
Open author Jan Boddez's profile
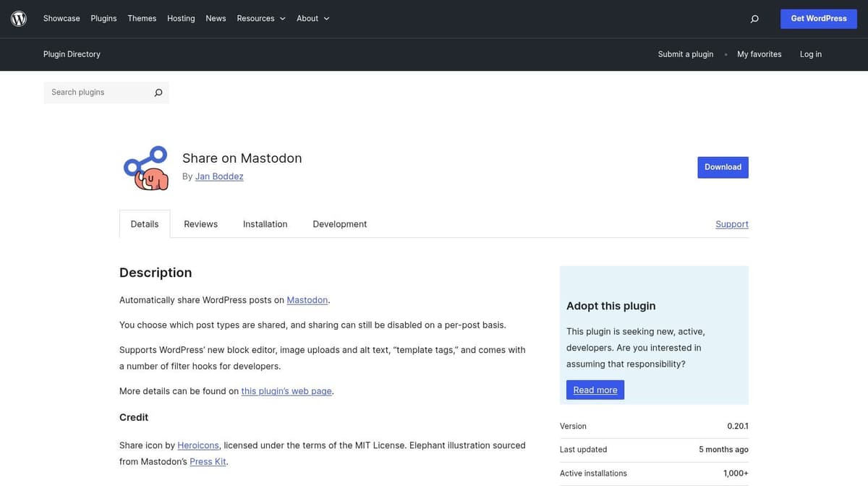point(219,176)
